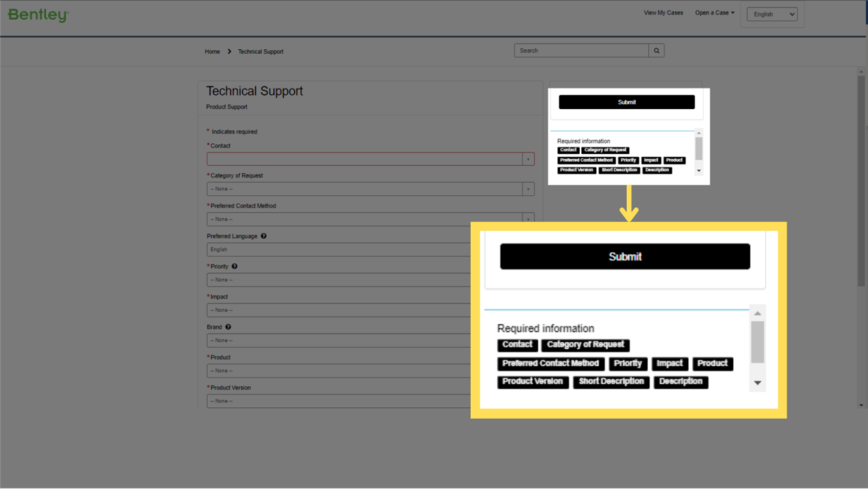868x489 pixels.
Task: Expand the Preferred Contact Method dropdown
Action: pyautogui.click(x=371, y=219)
